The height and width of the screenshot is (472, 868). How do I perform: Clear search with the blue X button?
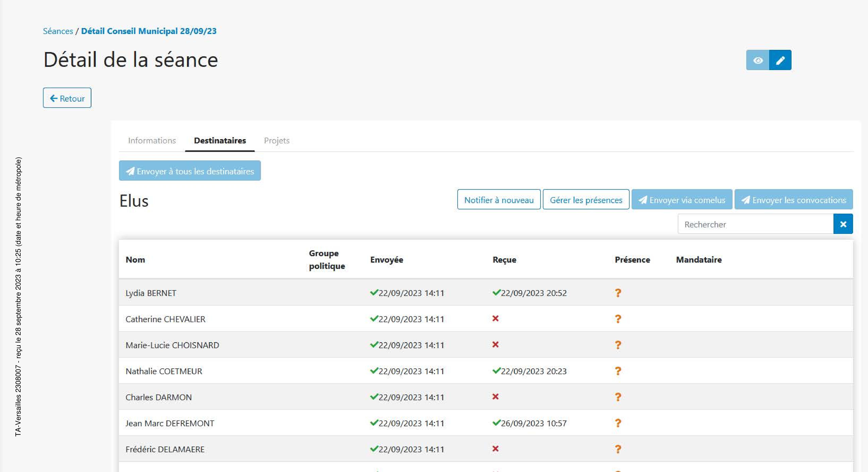coord(843,224)
